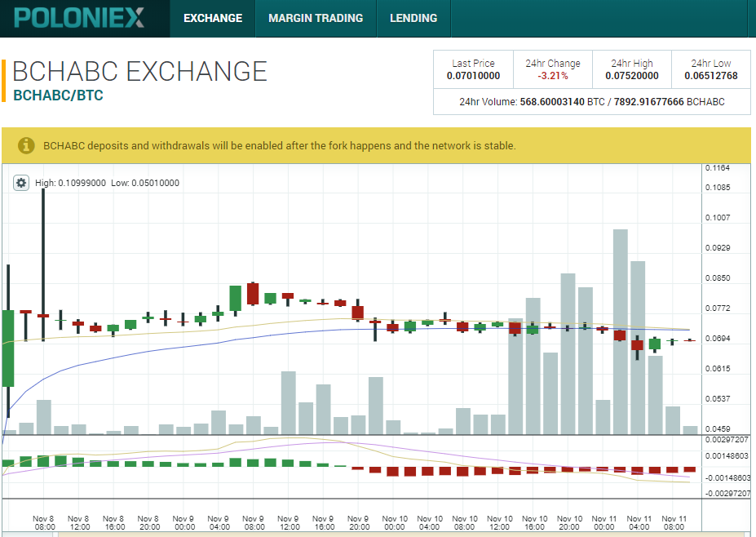The width and height of the screenshot is (756, 537).
Task: Click the 24hr Volume row
Action: 591,102
